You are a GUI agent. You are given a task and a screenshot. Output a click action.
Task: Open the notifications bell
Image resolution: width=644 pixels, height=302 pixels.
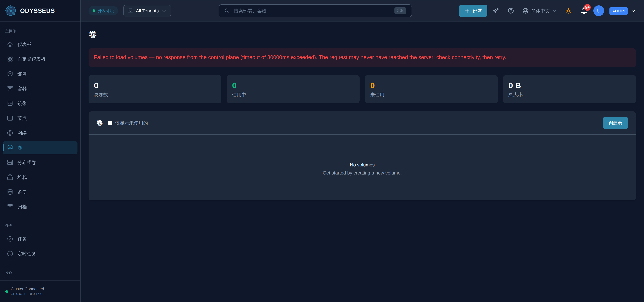click(x=584, y=11)
